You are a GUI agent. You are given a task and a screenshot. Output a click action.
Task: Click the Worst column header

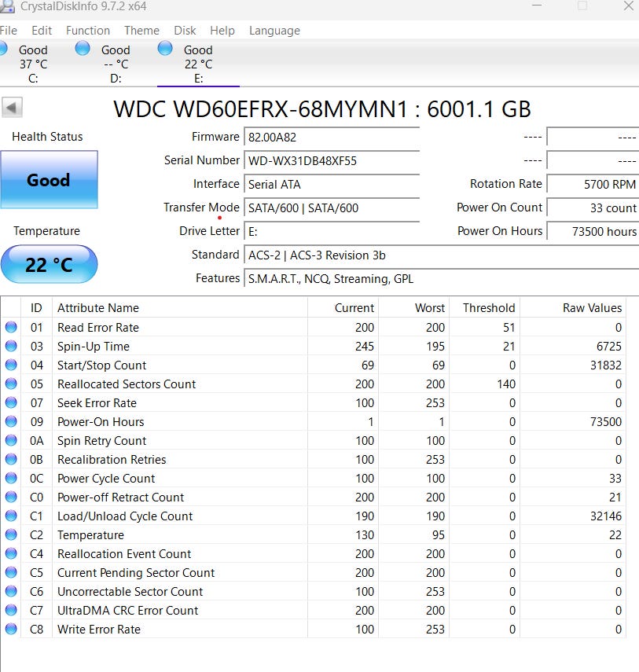click(414, 308)
